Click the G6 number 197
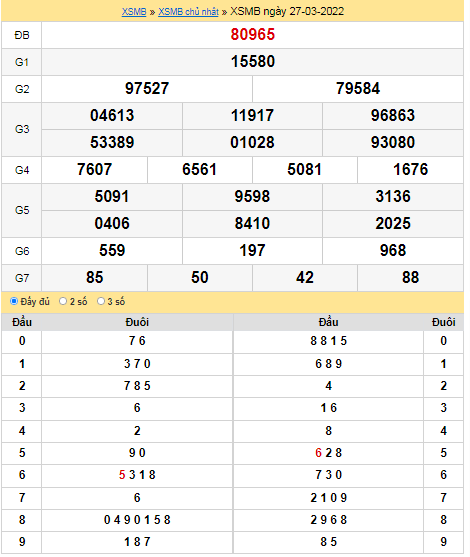This screenshot has height=557, width=470. click(252, 250)
